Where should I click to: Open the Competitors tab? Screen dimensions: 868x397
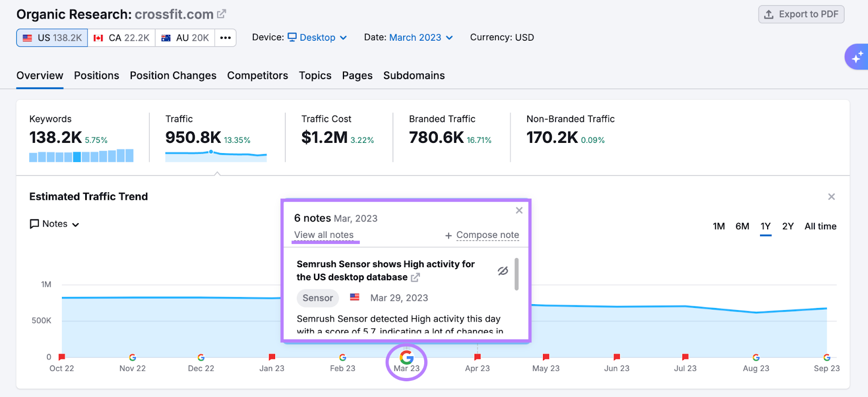258,75
